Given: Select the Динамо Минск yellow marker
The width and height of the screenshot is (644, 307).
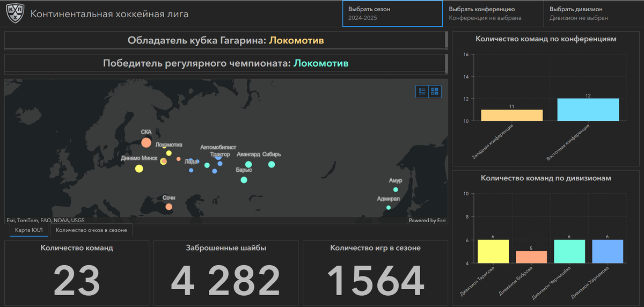Looking at the screenshot, I should pos(139,169).
